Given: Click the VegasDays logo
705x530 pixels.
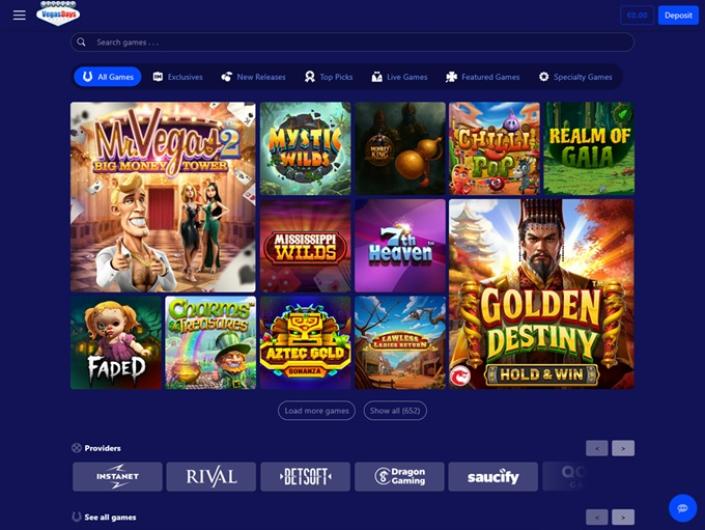Looking at the screenshot, I should point(58,13).
